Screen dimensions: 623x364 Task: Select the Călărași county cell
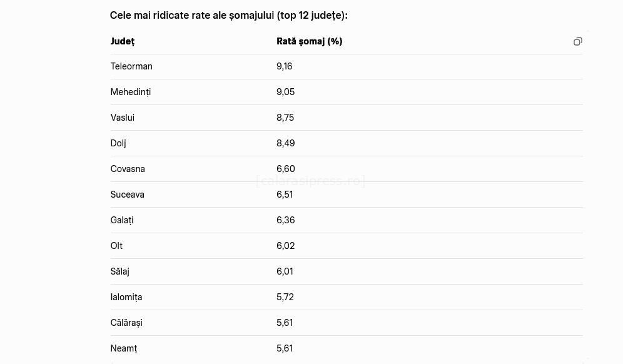point(126,323)
